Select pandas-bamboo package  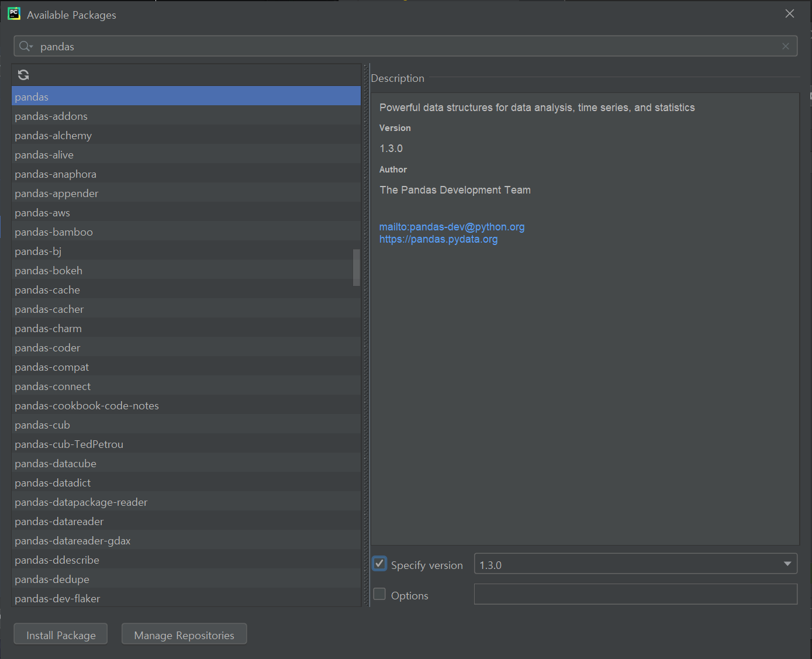[x=186, y=232]
